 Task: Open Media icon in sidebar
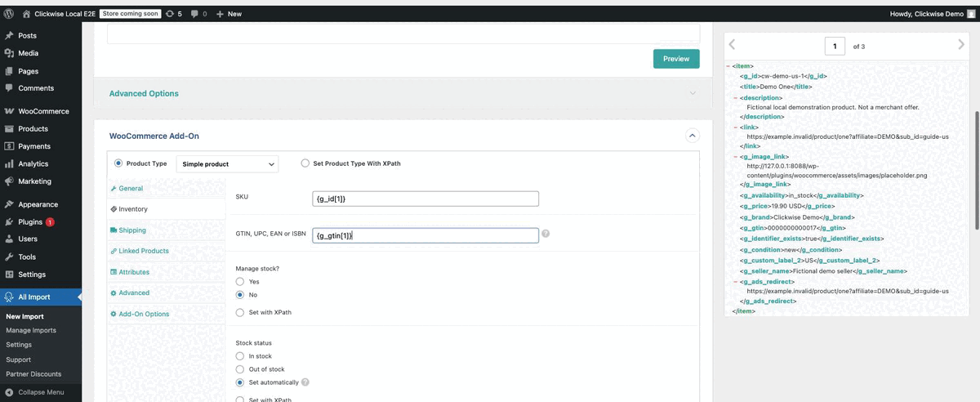tap(9, 53)
